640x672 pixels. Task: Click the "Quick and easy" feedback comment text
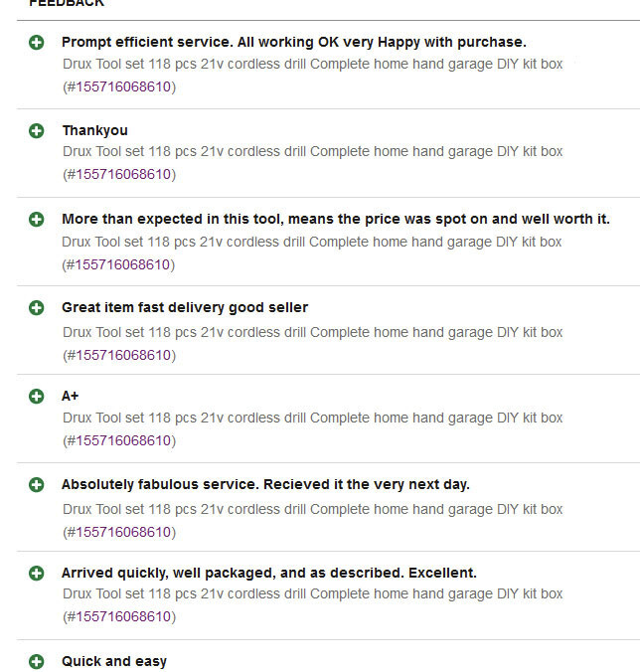point(114,661)
